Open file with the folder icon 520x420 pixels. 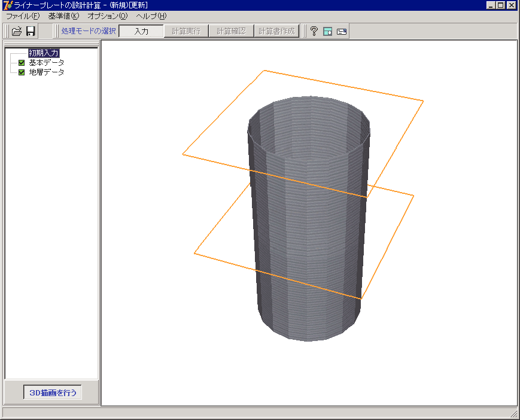coord(17,31)
